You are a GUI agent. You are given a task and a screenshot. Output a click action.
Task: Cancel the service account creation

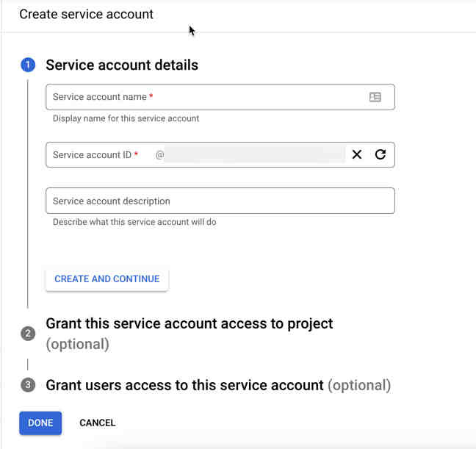pyautogui.click(x=98, y=423)
